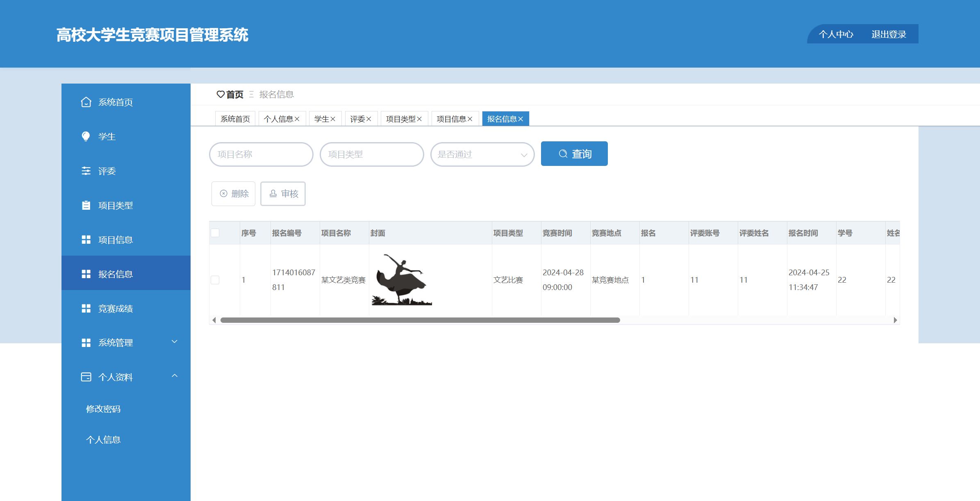Click the grid icon beside 项目信息
This screenshot has height=501, width=980.
point(86,240)
